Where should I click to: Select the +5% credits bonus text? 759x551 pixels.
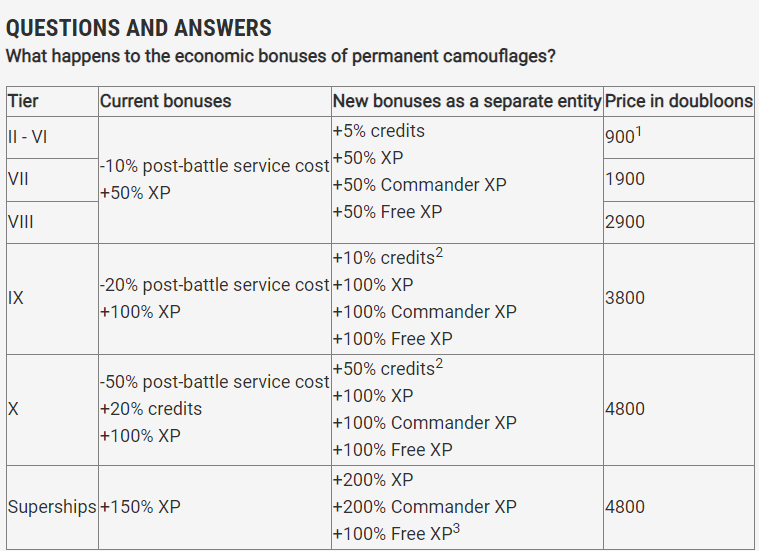pos(379,131)
